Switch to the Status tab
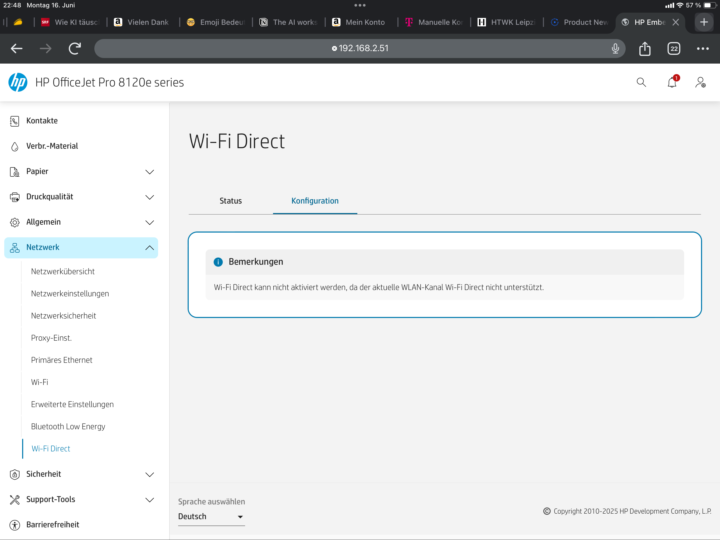 pyautogui.click(x=231, y=201)
